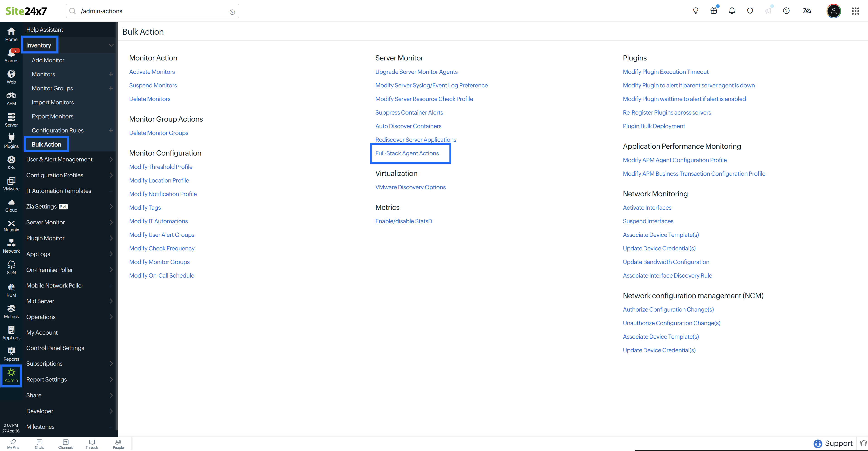Open the Web monitoring icon
This screenshot has height=451, width=868.
point(11,77)
